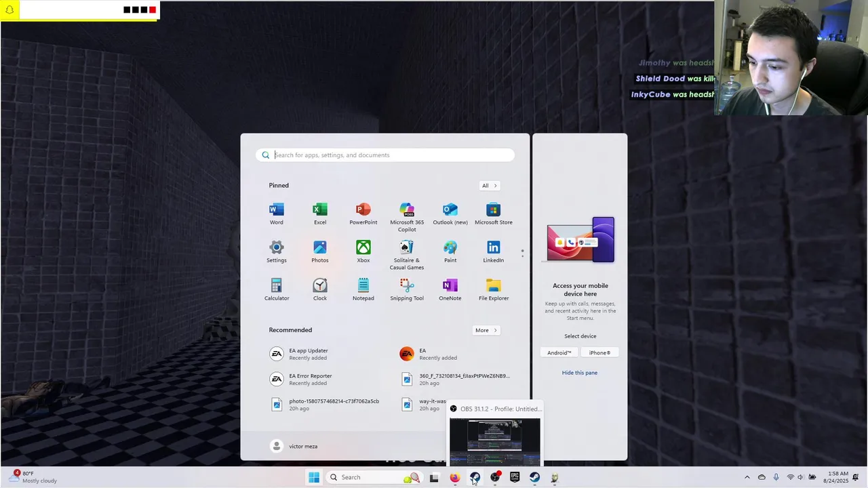Click the Hide this pane link

(x=580, y=373)
